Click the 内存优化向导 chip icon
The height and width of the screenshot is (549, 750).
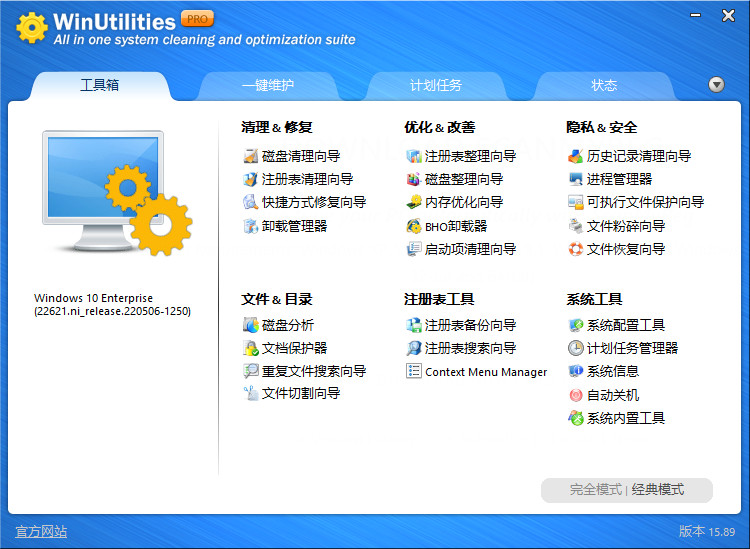pyautogui.click(x=414, y=202)
